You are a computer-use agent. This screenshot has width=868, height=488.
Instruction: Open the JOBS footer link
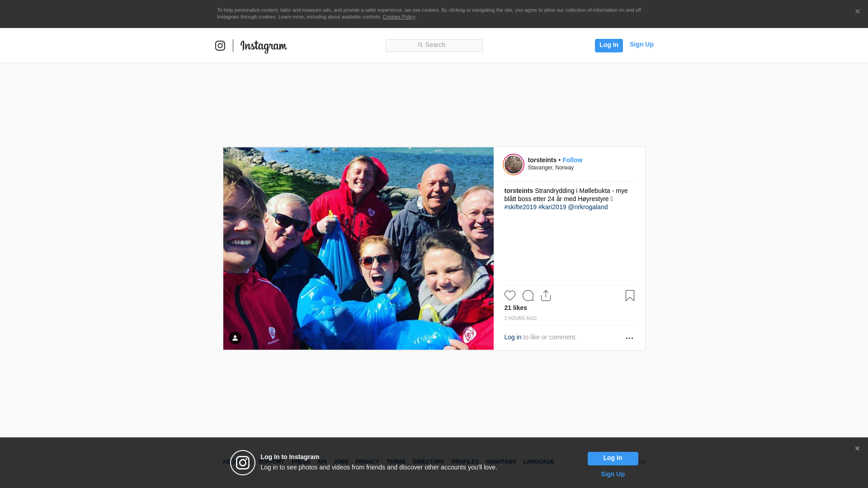[x=341, y=462]
